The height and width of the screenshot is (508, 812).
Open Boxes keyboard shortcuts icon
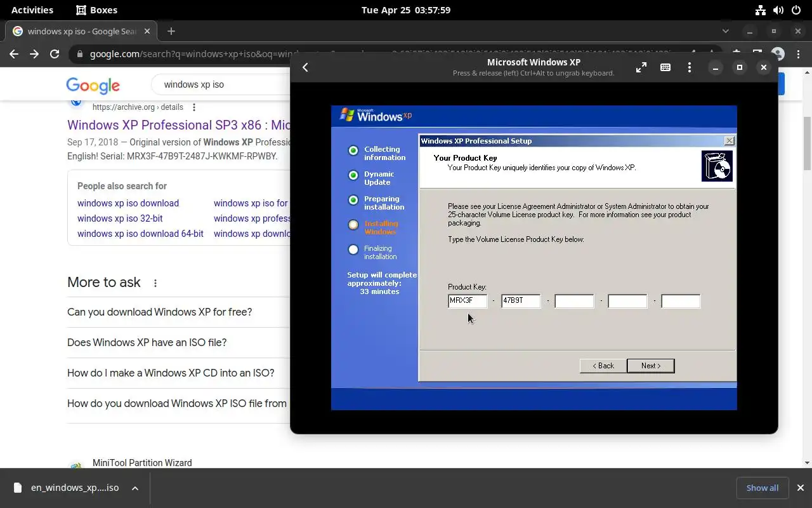[x=665, y=67]
